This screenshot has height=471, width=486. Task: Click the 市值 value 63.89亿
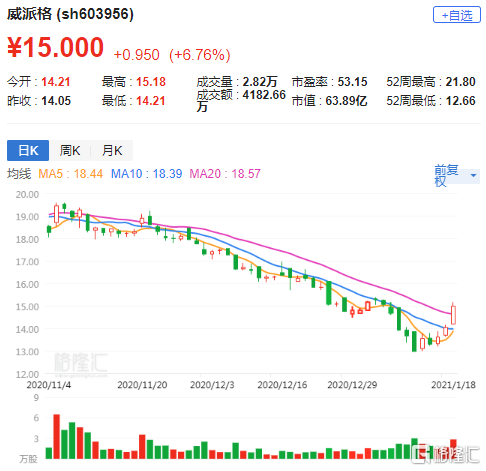pyautogui.click(x=346, y=101)
